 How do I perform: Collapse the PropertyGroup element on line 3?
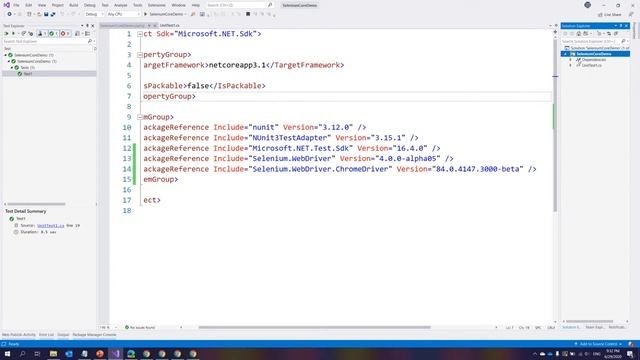pyautogui.click(x=140, y=55)
